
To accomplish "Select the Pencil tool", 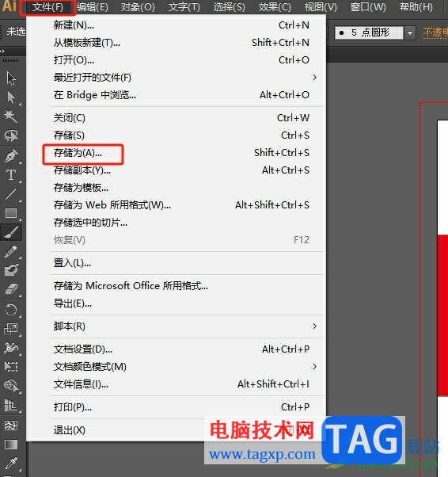I will click(11, 251).
